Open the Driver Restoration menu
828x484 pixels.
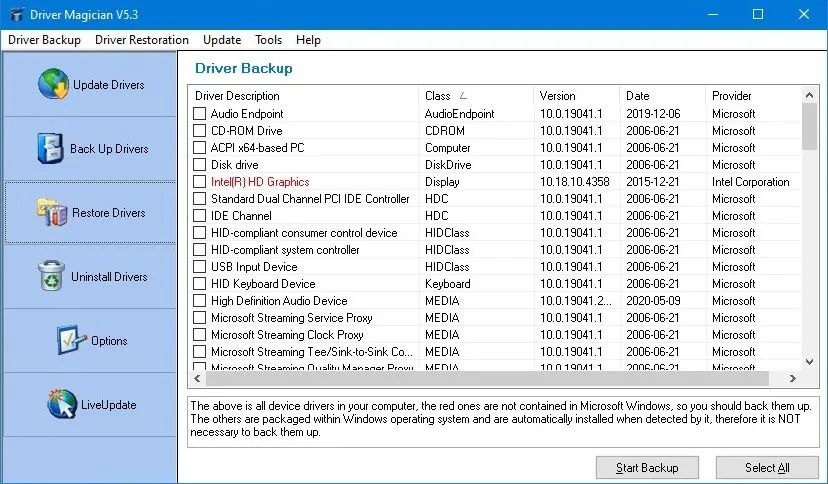click(x=142, y=40)
